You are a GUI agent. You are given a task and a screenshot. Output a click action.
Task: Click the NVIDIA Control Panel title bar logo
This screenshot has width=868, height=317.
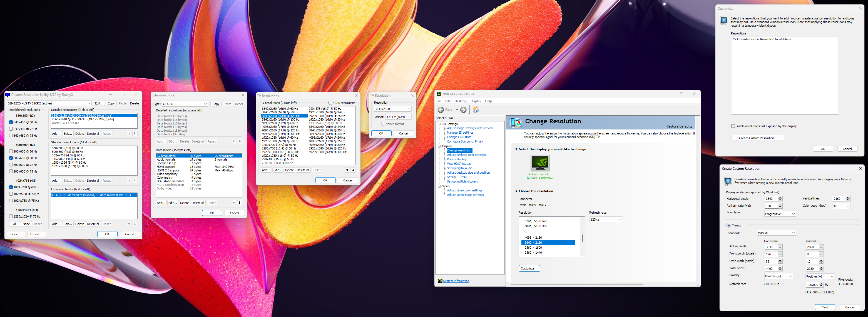tap(439, 94)
